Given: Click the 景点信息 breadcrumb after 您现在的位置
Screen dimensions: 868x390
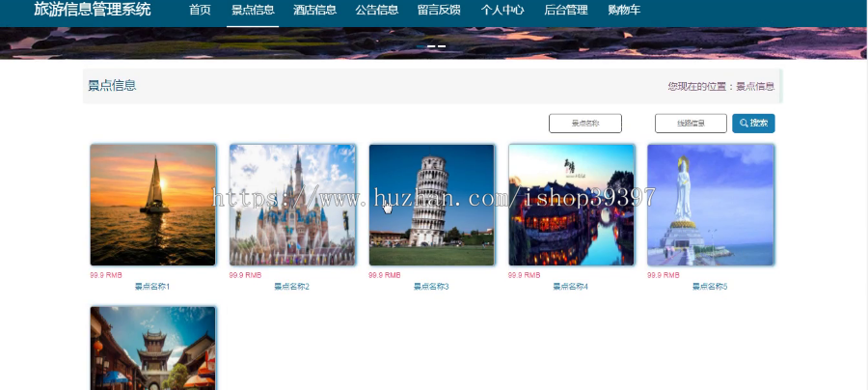Looking at the screenshot, I should click(755, 87).
